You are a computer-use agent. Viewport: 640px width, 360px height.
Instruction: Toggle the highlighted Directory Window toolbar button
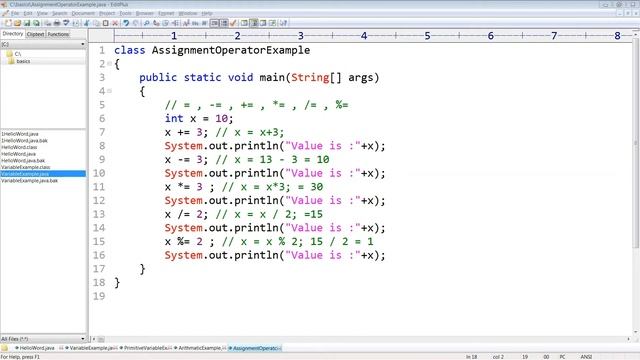(253, 23)
